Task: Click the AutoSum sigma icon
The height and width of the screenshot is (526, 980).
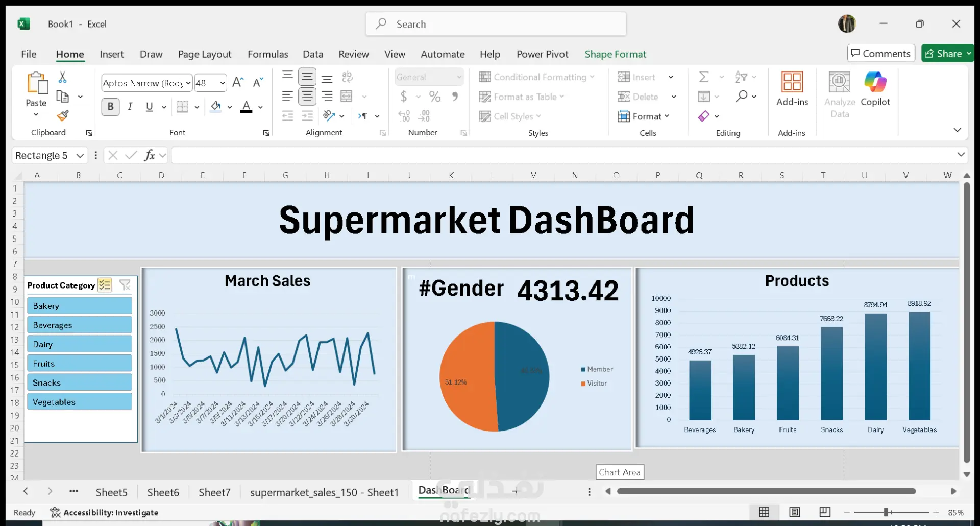Action: point(704,77)
